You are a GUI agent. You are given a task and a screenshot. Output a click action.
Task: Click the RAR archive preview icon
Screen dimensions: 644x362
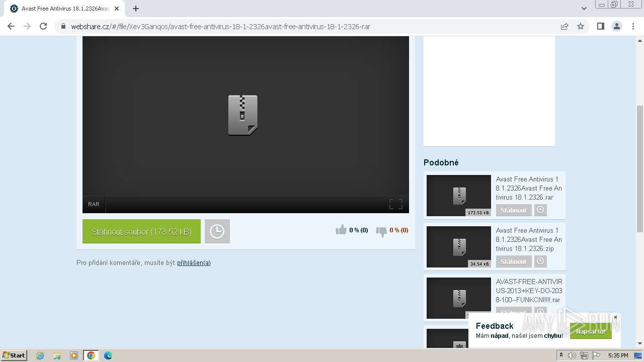click(243, 115)
